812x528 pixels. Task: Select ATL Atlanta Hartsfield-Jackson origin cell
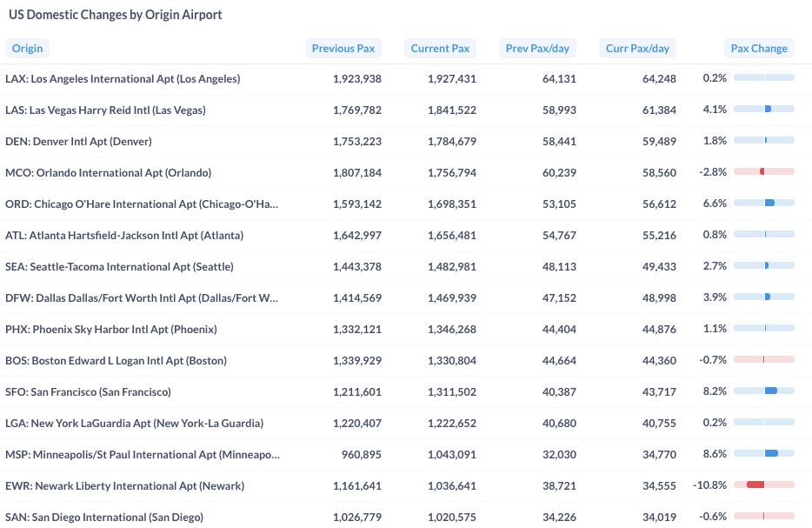pos(124,235)
